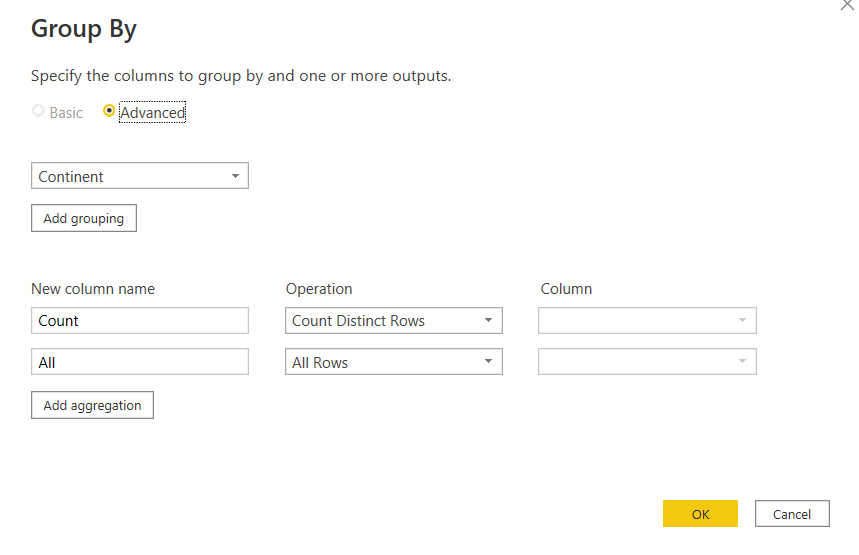
Task: Confirm with the OK button
Action: pos(700,513)
